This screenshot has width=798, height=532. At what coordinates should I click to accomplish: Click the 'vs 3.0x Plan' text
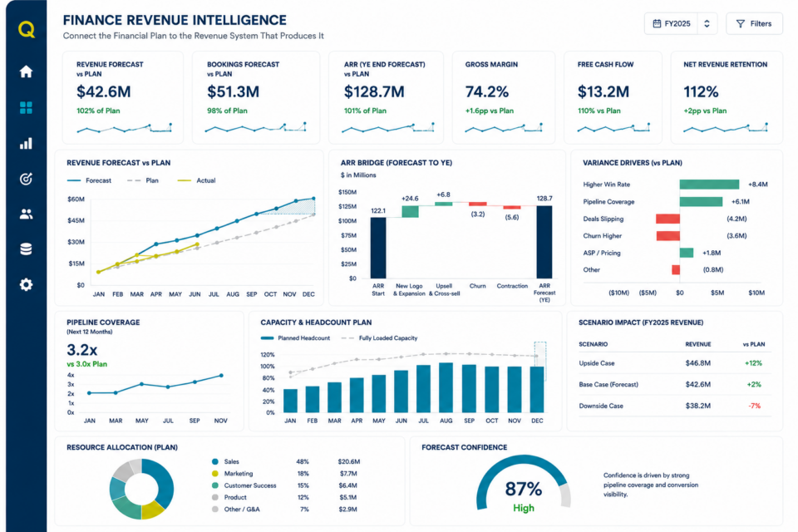pos(87,364)
